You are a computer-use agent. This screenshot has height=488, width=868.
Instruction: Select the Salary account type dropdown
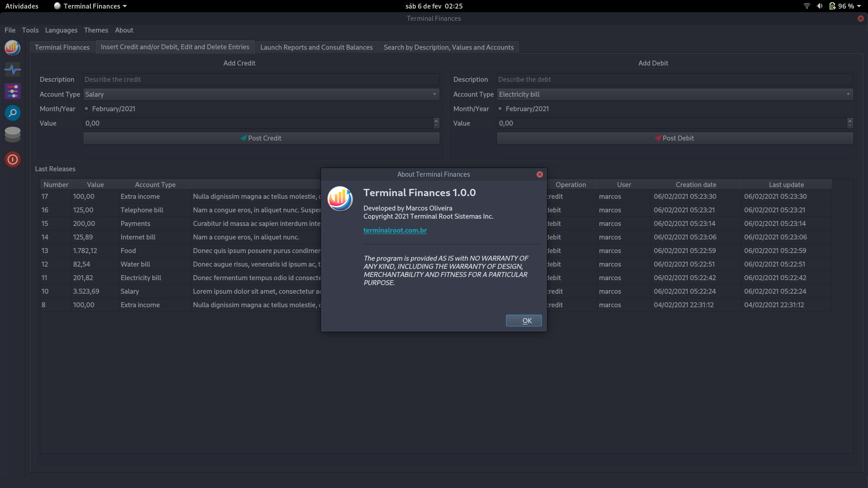(260, 94)
